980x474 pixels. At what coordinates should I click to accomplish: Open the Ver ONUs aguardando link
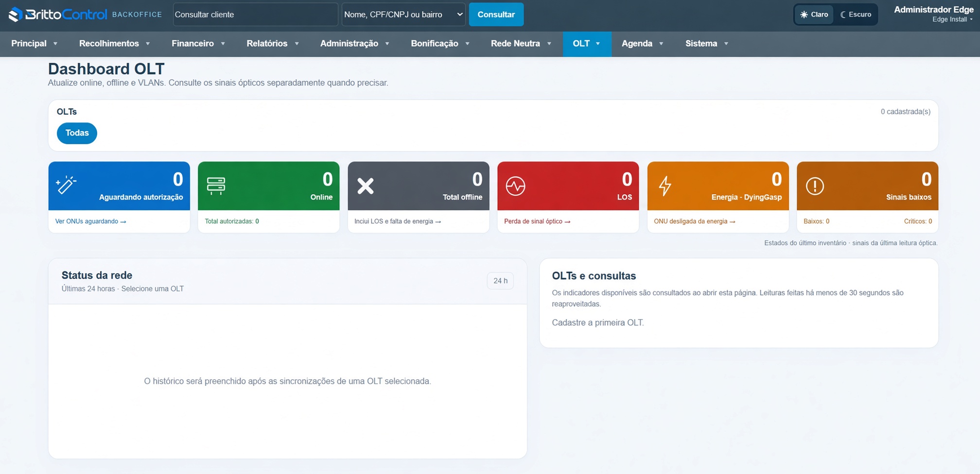[x=91, y=221]
